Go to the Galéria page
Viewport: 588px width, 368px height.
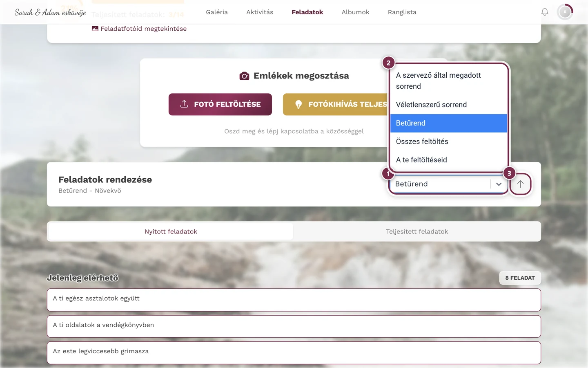[217, 12]
